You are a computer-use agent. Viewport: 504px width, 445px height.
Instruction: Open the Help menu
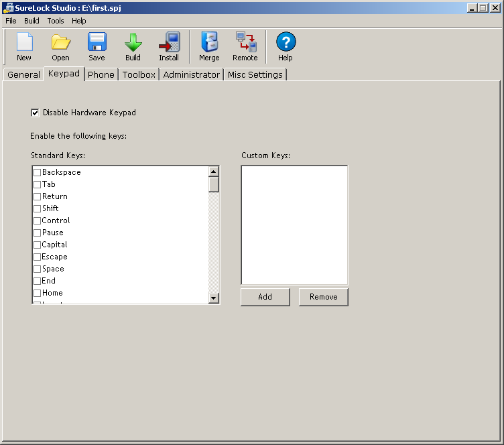pos(79,21)
